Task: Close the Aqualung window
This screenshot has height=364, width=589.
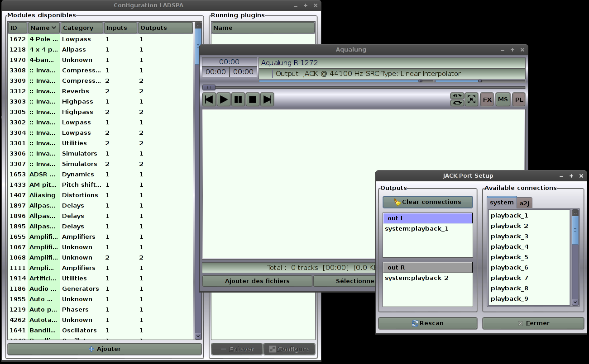Action: coord(522,50)
